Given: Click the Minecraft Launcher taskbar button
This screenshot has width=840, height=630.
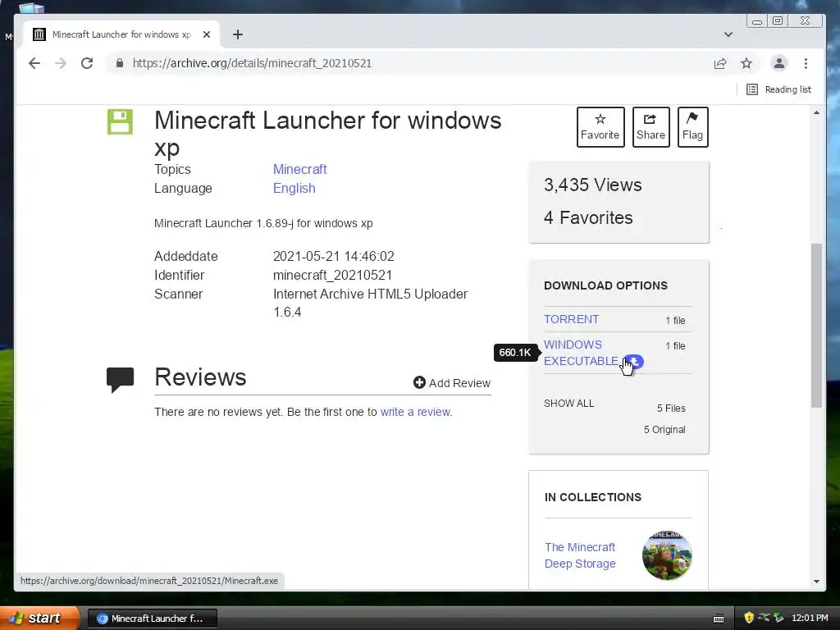Looking at the screenshot, I should 152,619.
